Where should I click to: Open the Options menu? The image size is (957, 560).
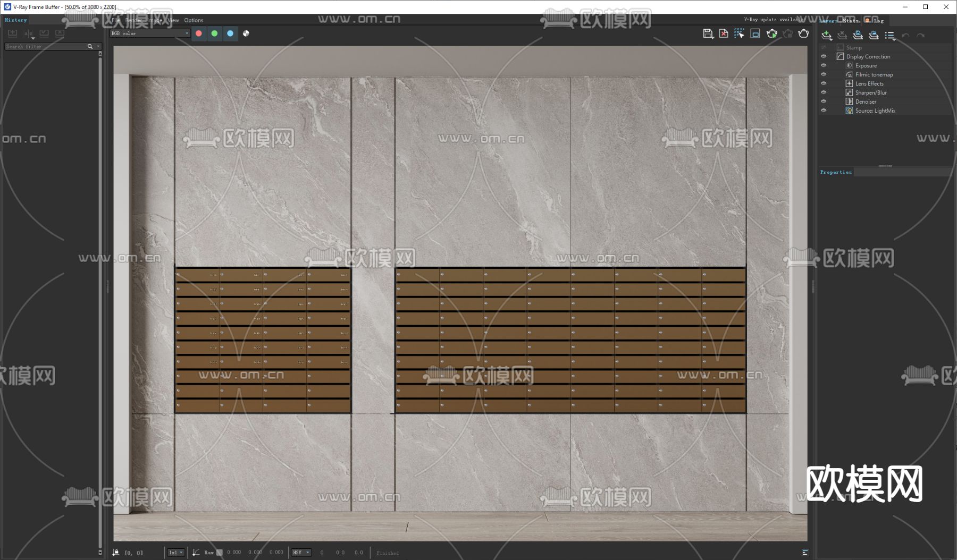pos(194,20)
